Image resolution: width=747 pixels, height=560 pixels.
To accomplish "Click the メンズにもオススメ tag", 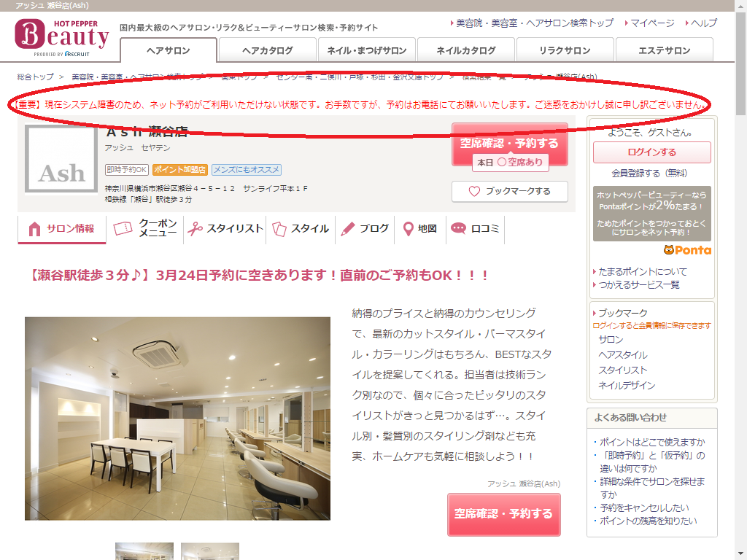I will 247,170.
